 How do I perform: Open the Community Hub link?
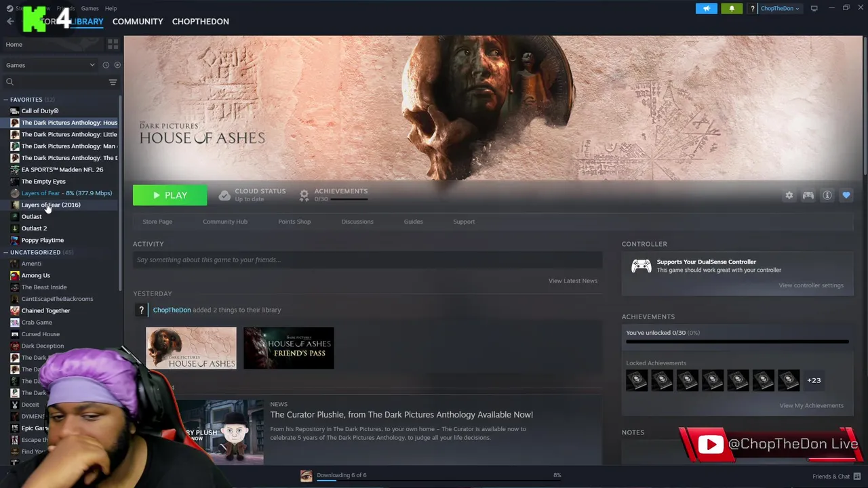tap(225, 222)
